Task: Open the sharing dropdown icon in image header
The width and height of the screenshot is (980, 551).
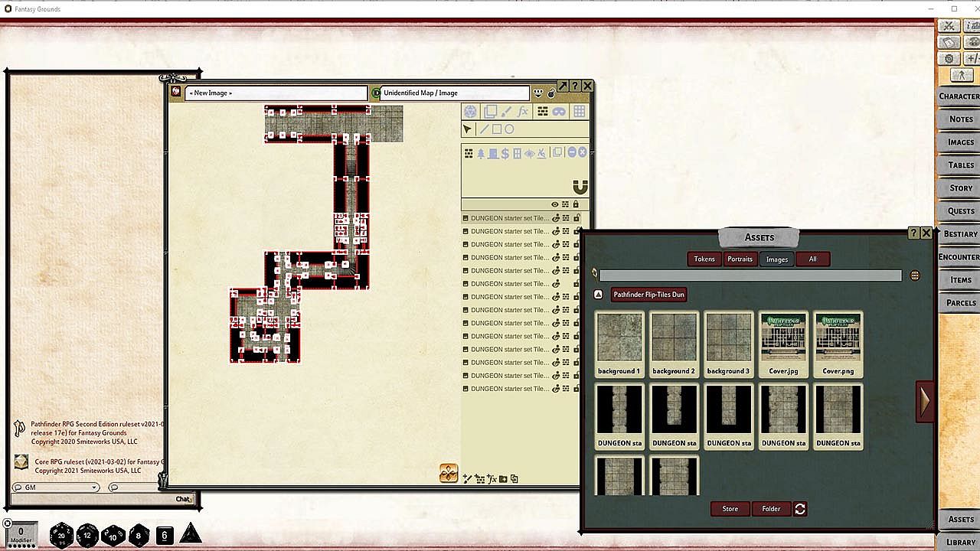Action: [539, 93]
